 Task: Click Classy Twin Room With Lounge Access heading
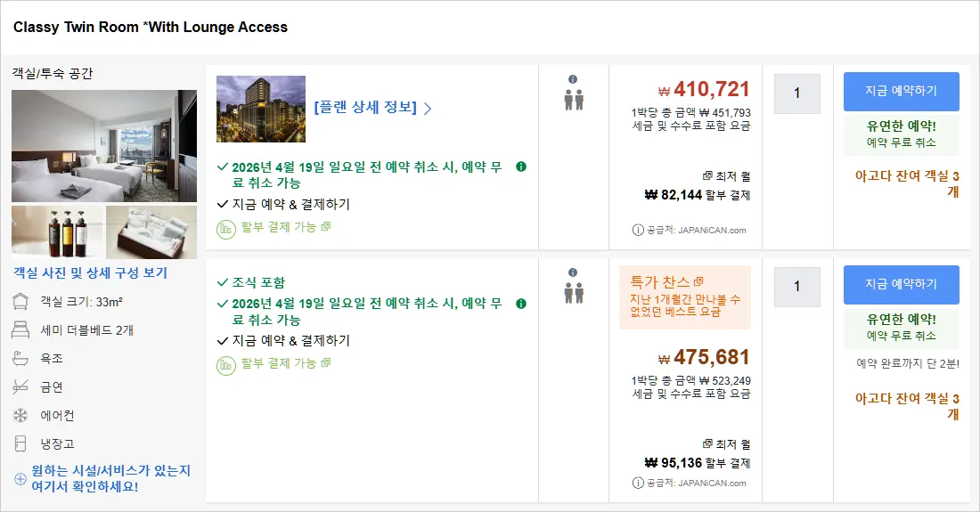point(151,27)
